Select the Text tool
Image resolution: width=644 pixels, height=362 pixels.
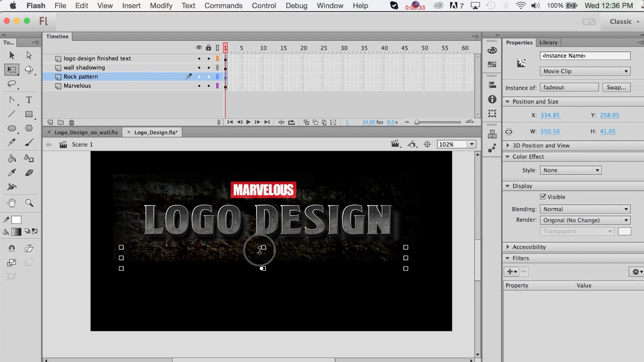29,100
